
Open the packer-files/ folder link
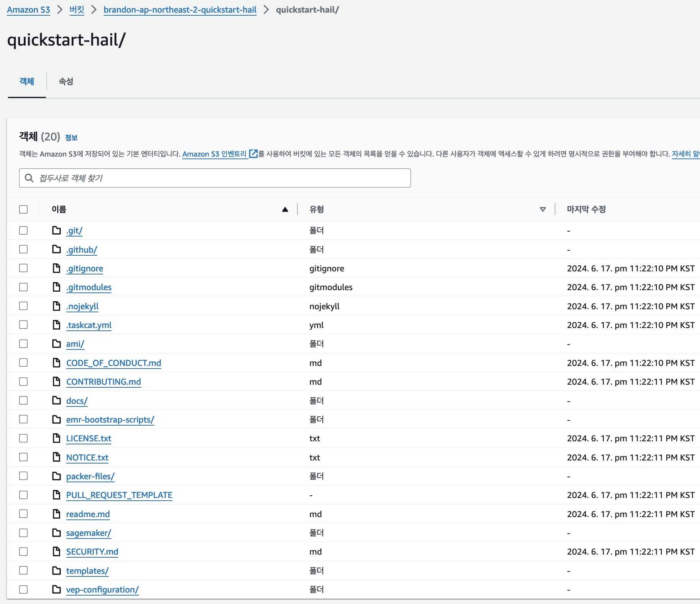tap(90, 476)
